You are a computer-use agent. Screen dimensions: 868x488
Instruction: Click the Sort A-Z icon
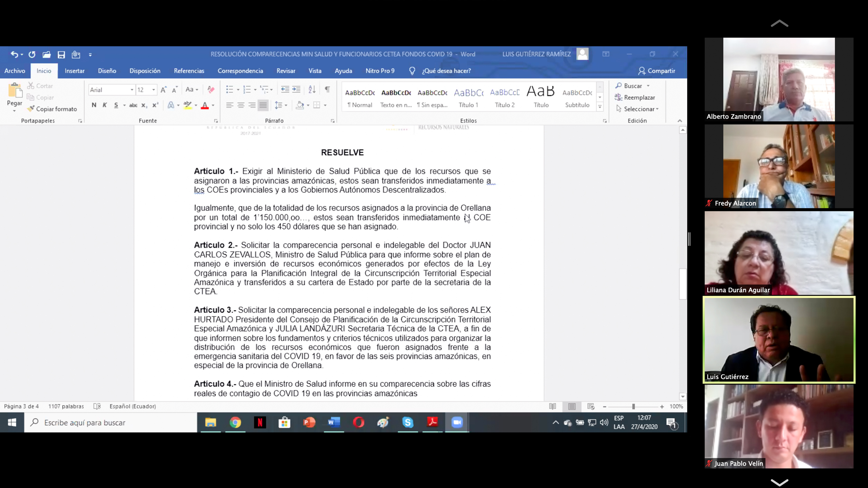pyautogui.click(x=312, y=90)
